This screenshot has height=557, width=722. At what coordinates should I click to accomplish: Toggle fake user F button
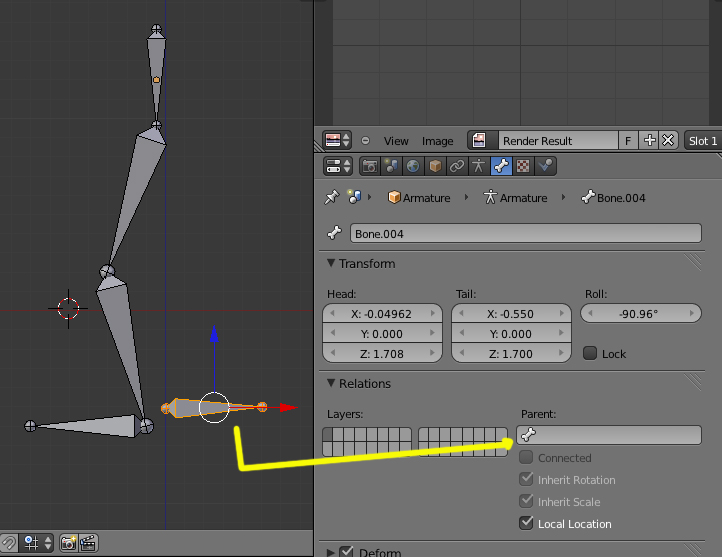pyautogui.click(x=628, y=140)
